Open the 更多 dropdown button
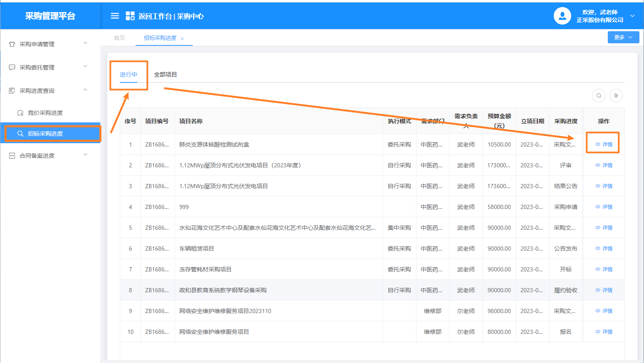 click(x=623, y=37)
